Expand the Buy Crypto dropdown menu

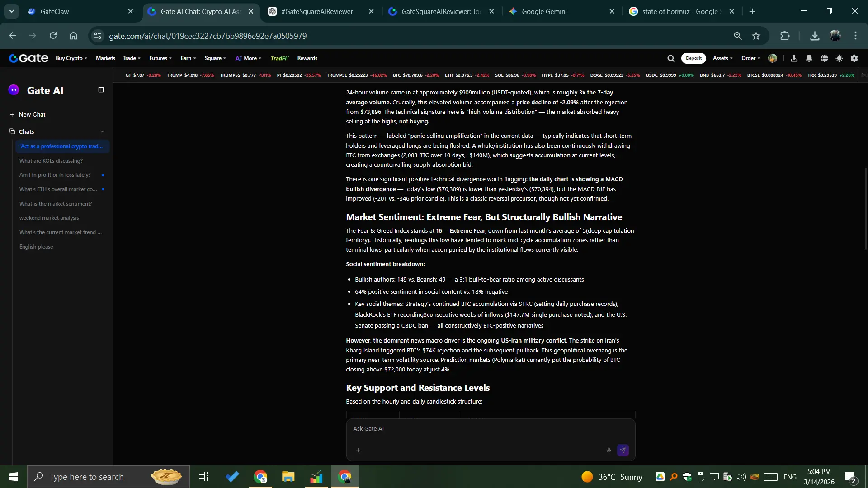(x=71, y=58)
